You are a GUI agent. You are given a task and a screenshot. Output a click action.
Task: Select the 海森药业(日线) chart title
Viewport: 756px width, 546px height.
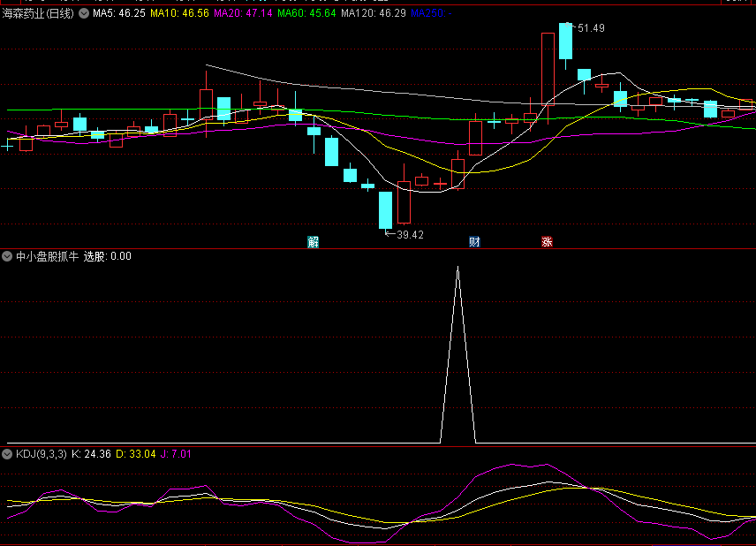(38, 13)
